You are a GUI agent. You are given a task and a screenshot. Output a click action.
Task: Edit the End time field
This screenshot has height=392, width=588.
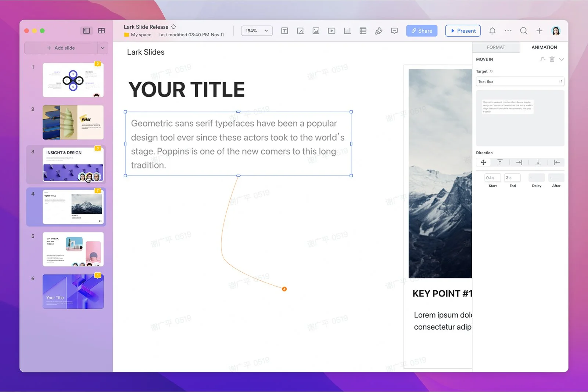pos(512,178)
